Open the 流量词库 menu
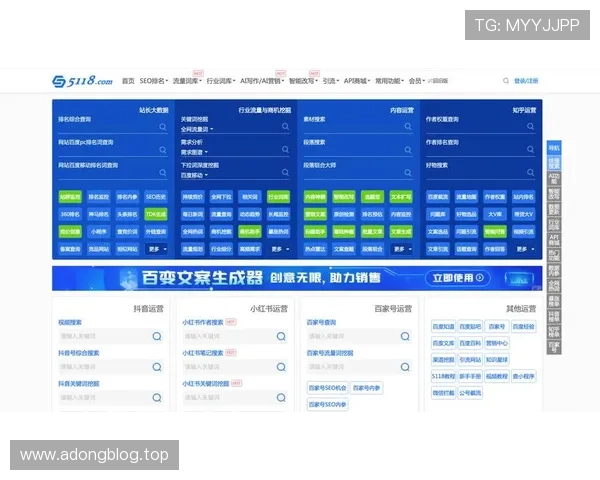This screenshot has width=600, height=480. [187, 81]
